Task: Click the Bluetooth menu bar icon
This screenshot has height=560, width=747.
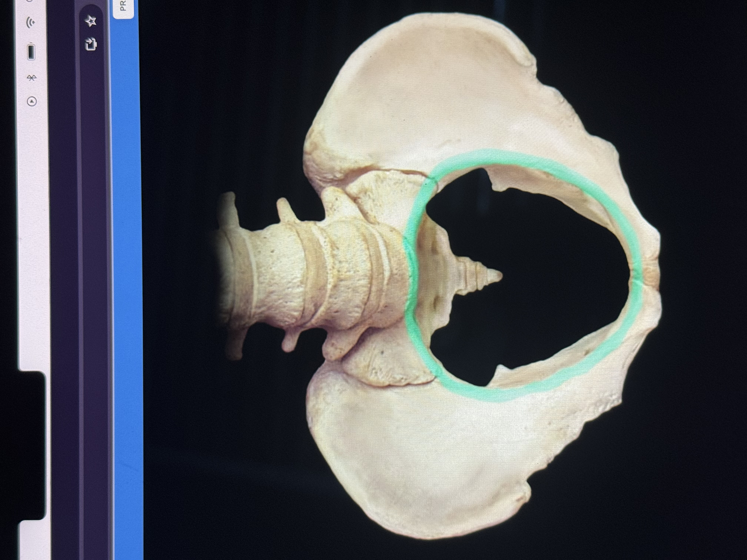Action: tap(31, 78)
